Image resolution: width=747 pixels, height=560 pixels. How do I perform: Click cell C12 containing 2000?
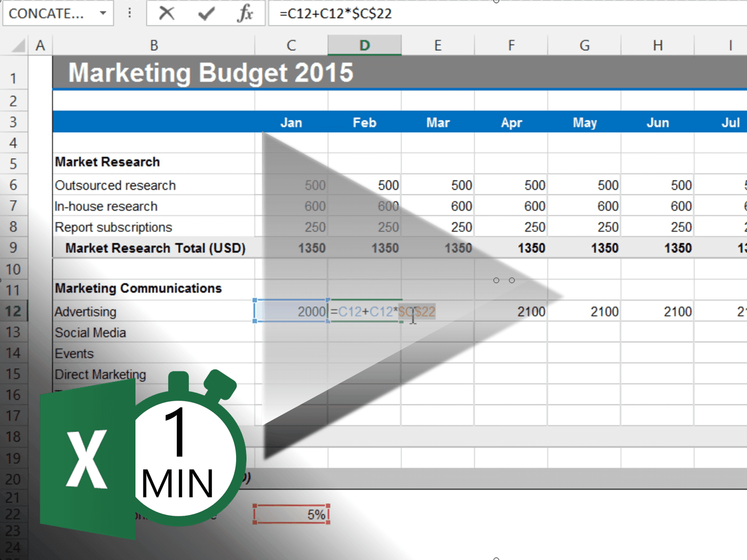click(x=291, y=312)
